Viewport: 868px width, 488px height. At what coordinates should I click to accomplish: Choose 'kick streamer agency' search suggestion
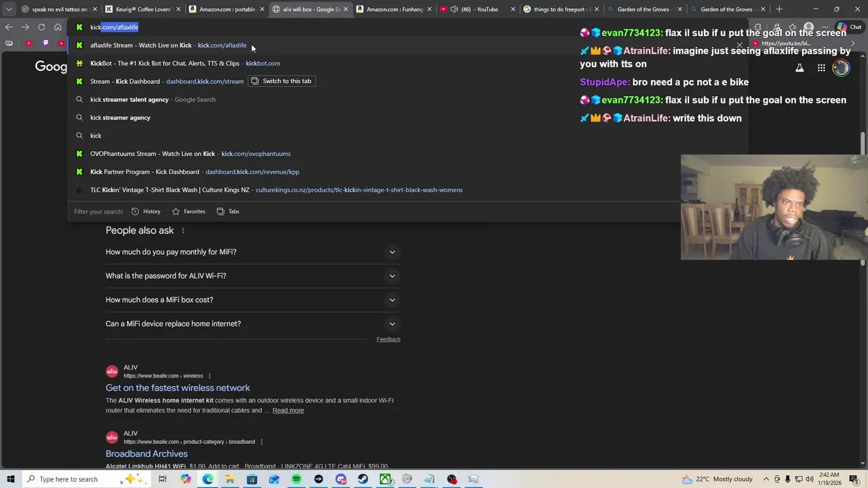pyautogui.click(x=407, y=118)
